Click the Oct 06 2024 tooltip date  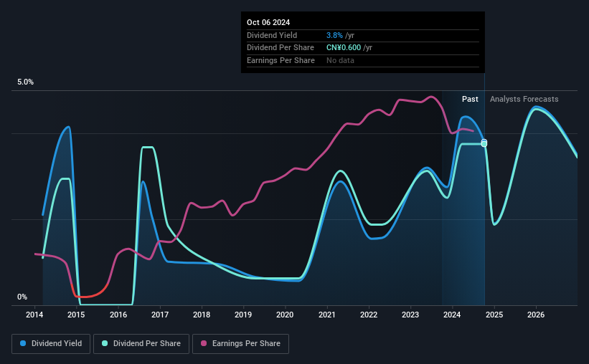[268, 22]
